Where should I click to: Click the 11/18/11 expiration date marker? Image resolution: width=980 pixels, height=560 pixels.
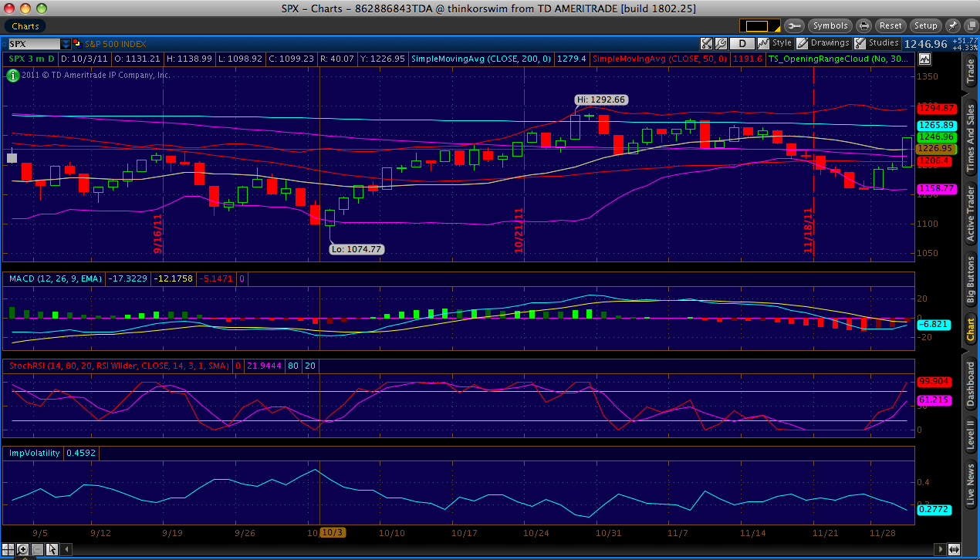pyautogui.click(x=809, y=231)
